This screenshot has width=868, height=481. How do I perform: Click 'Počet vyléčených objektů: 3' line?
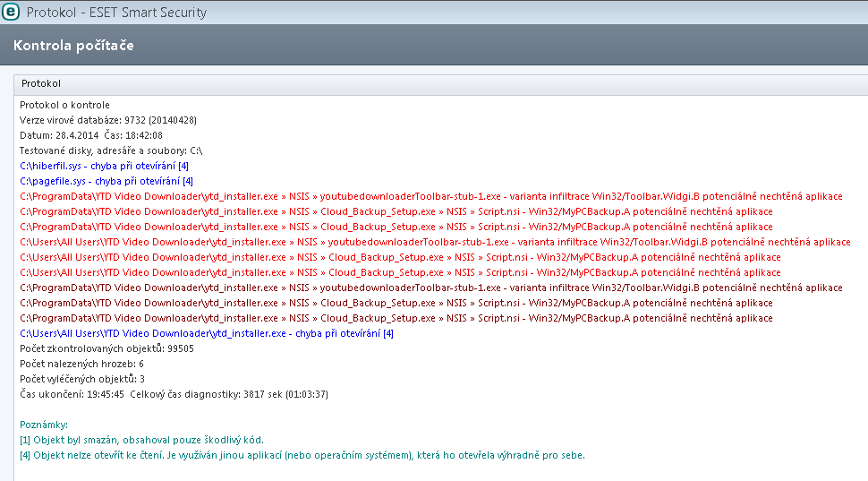tap(82, 379)
